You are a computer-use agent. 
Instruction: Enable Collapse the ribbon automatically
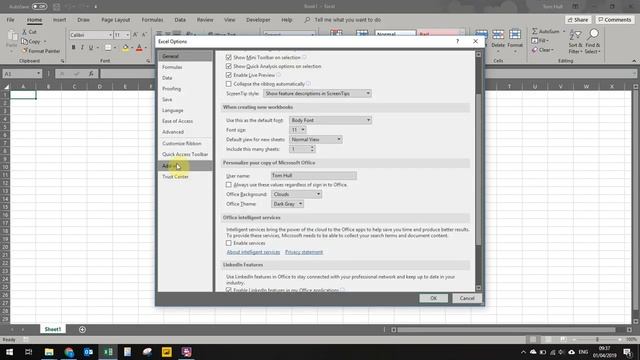pyautogui.click(x=229, y=84)
